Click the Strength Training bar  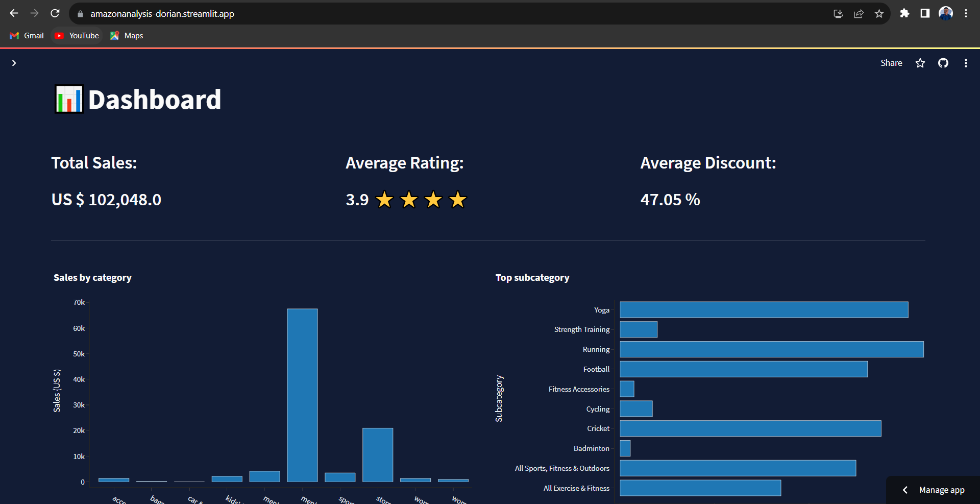[639, 329]
